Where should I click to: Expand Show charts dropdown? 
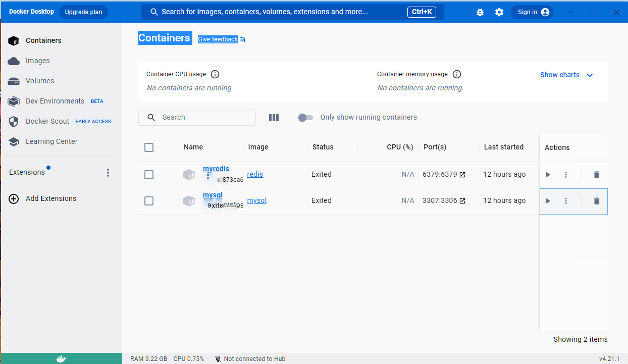pyautogui.click(x=566, y=75)
